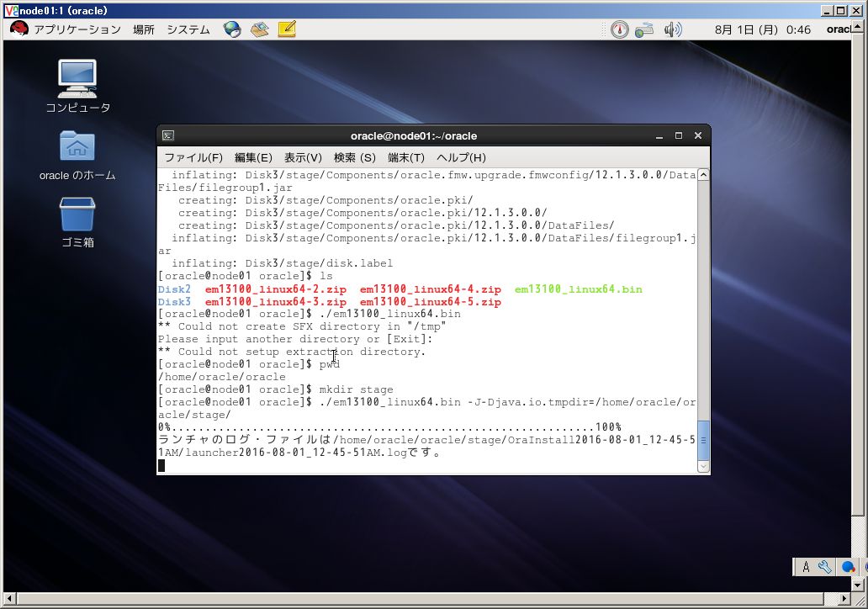The width and height of the screenshot is (868, 609).
Task: Click the oracle user name in panel
Action: 838,30
